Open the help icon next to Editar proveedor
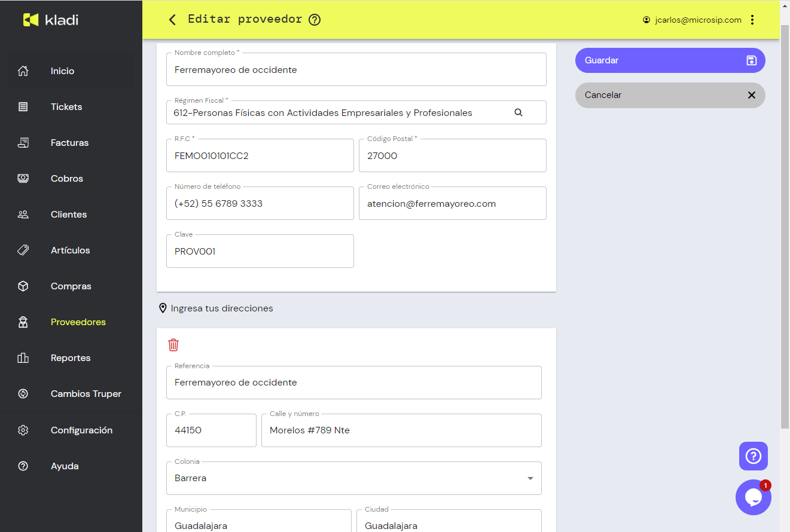 [315, 20]
